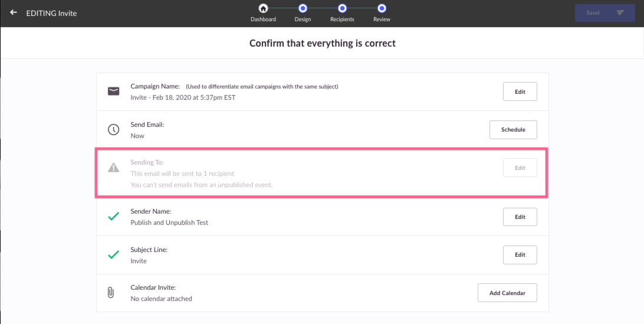
Task: Open the Dashboard home step icon
Action: click(x=263, y=8)
